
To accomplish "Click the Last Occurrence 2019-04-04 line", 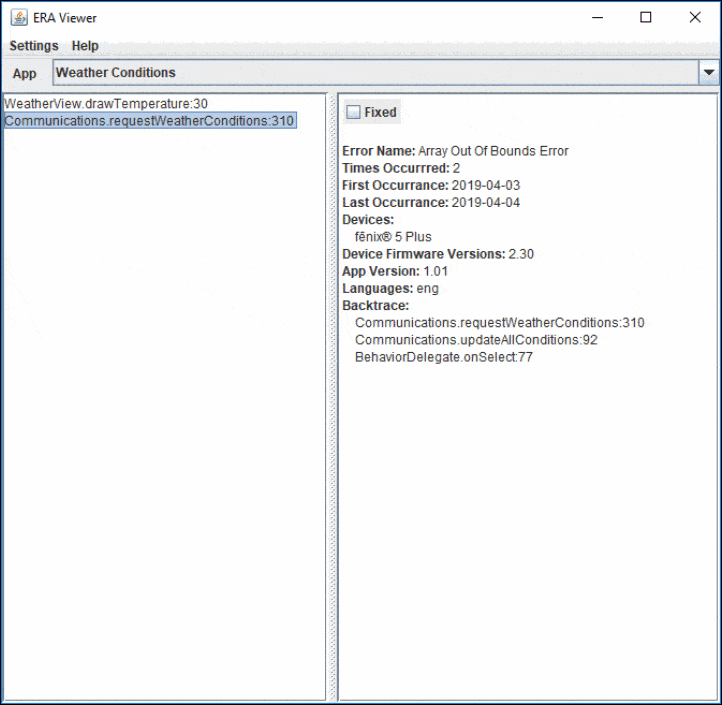I will coord(431,202).
